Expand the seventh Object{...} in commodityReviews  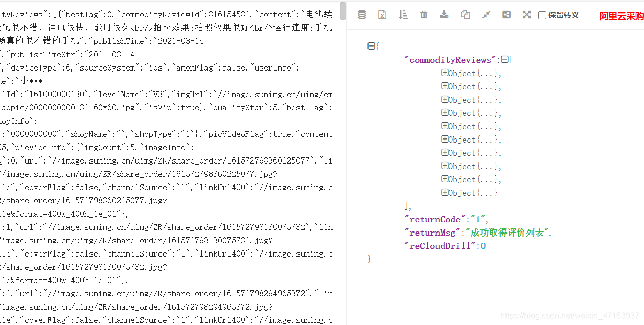(445, 153)
